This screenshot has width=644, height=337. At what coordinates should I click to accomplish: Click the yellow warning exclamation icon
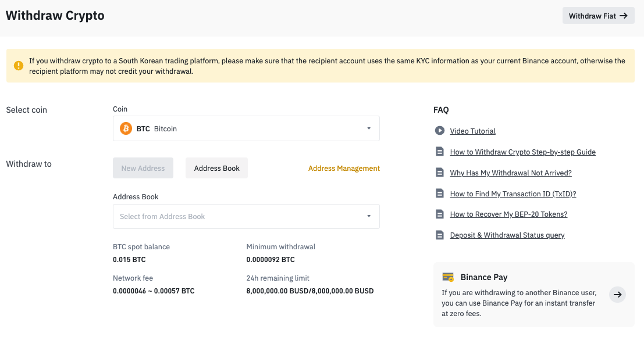pos(19,66)
